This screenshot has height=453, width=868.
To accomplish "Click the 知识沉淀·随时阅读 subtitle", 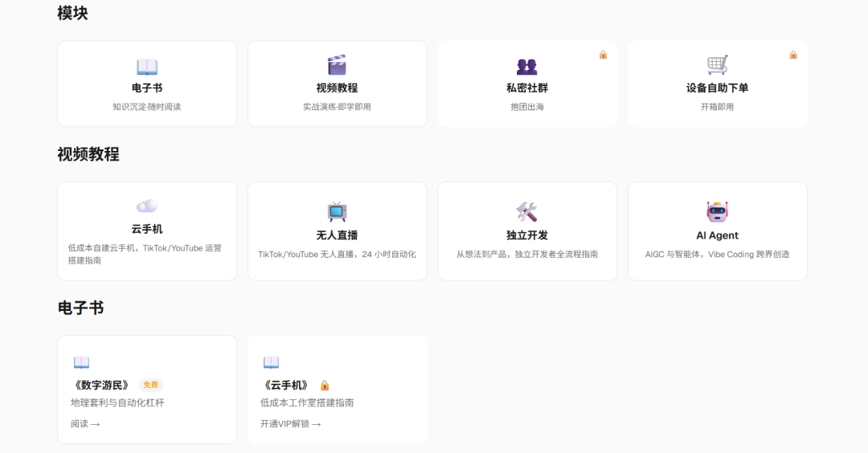I will pyautogui.click(x=147, y=107).
